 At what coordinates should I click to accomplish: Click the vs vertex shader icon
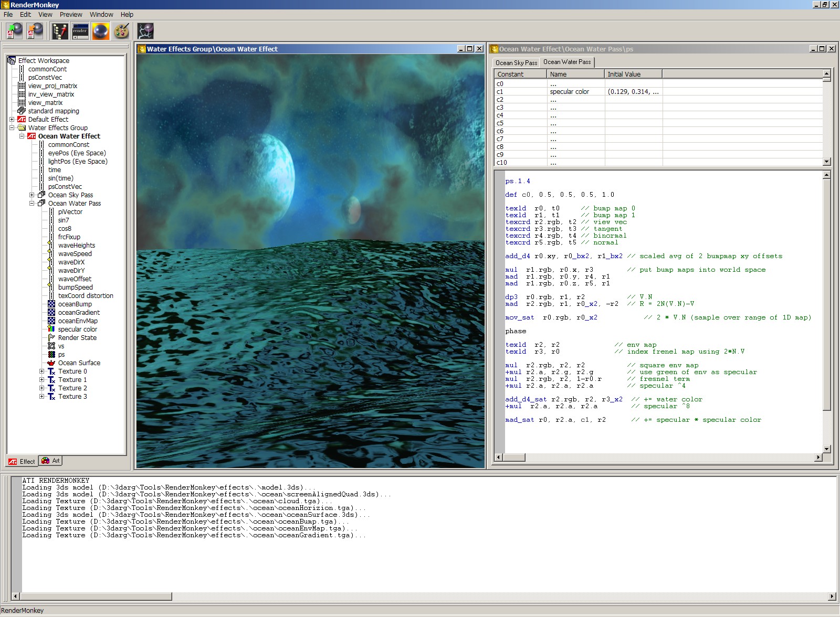tap(51, 346)
